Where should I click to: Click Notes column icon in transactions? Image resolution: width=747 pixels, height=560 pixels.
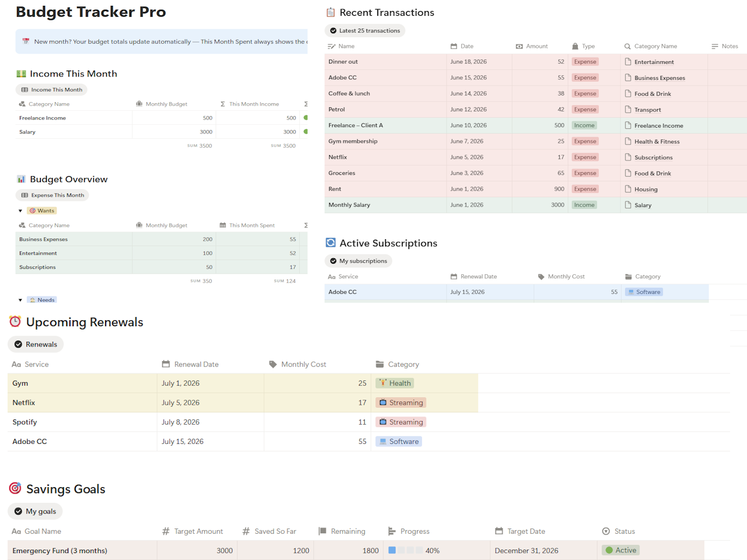pyautogui.click(x=715, y=46)
